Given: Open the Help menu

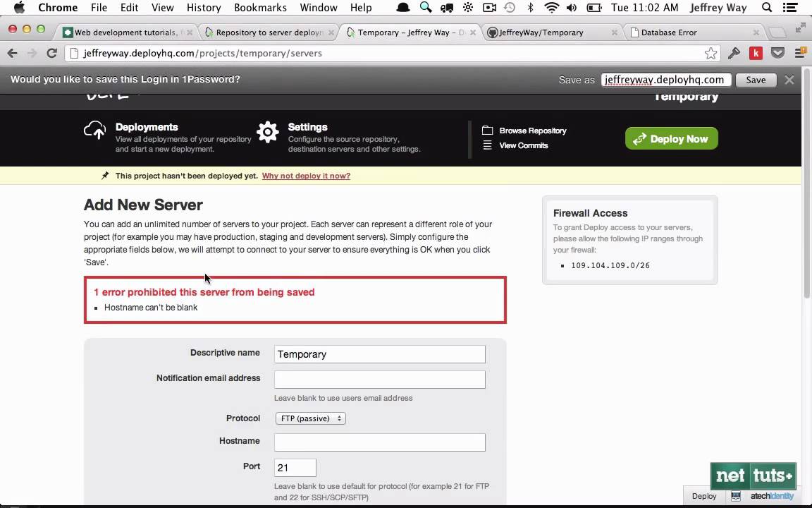Looking at the screenshot, I should 360,8.
